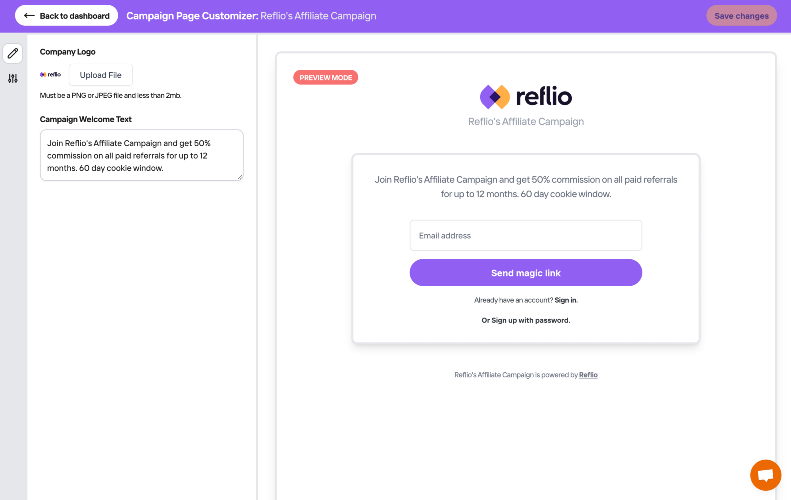Click the large Reflio logo in preview
Viewport: 791px width, 500px height.
pyautogui.click(x=526, y=96)
